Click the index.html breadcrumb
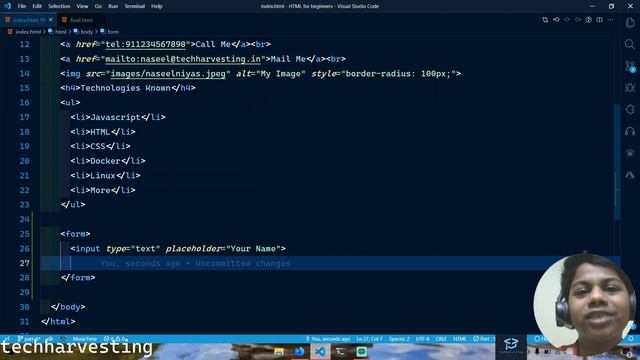Screen dimensions: 640x360 coord(27,31)
